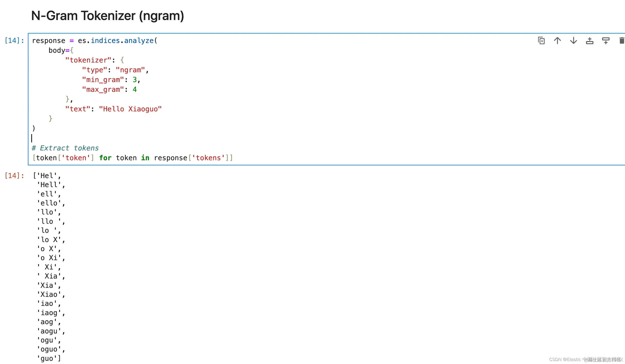Delete the current cell with trash icon
Viewport: 625px width, 364px height.
click(622, 40)
